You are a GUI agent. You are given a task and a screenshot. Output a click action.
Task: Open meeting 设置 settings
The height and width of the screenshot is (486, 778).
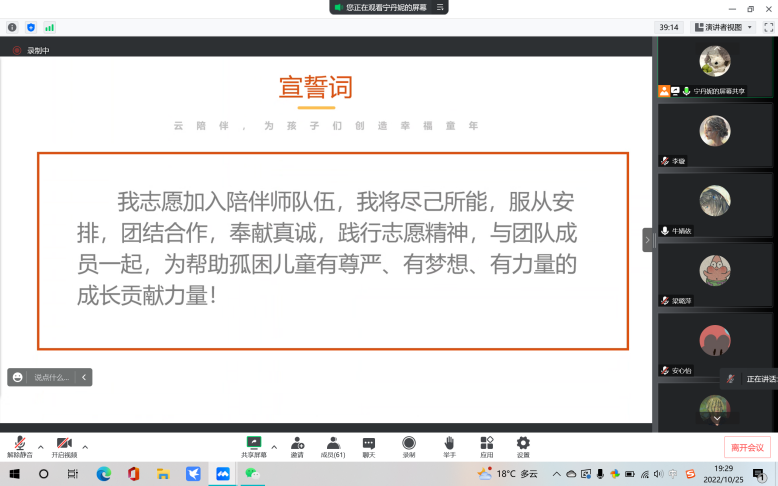click(523, 445)
